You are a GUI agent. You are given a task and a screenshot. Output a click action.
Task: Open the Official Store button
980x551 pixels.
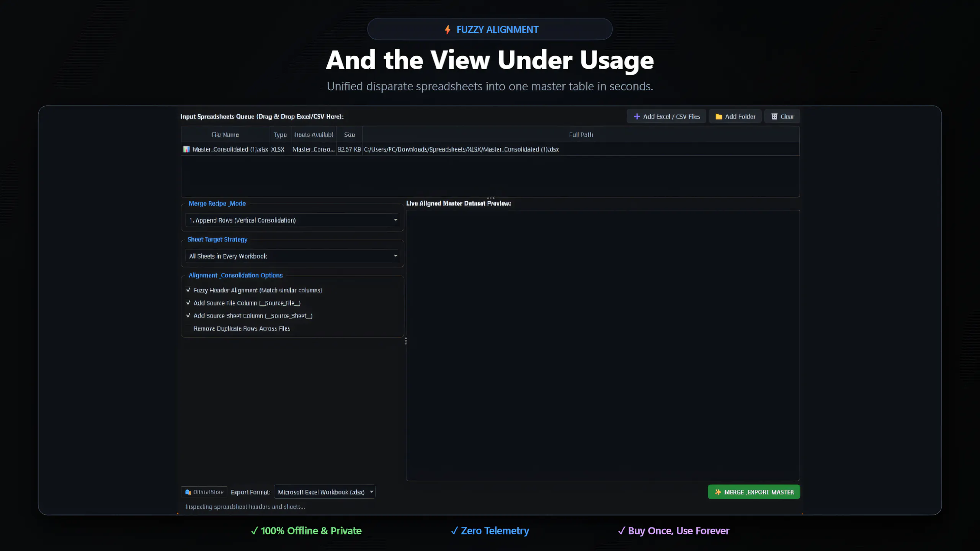pyautogui.click(x=204, y=492)
